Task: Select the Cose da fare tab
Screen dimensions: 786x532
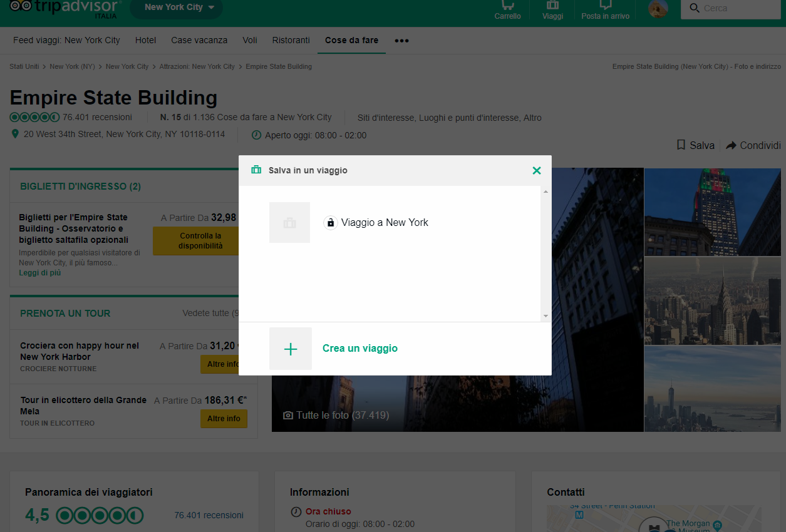Action: 351,40
